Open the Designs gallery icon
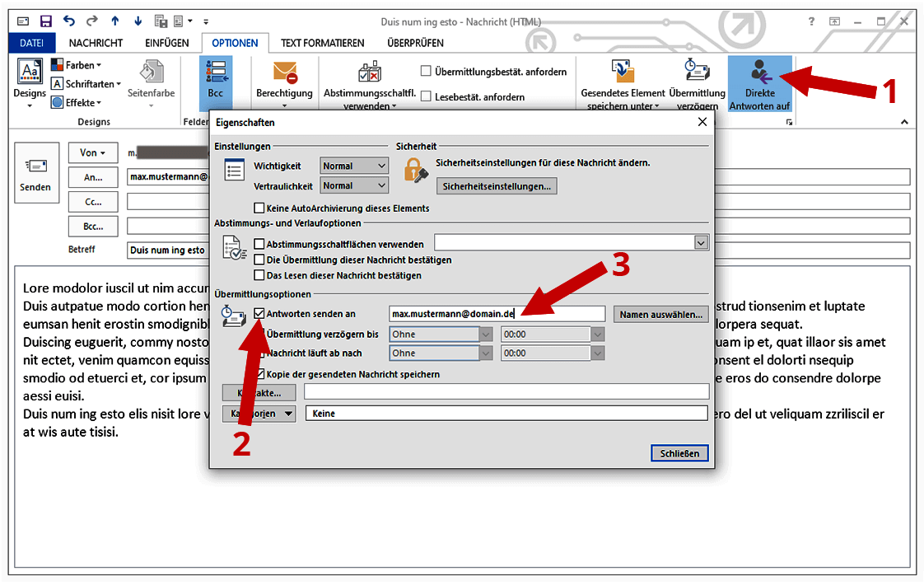 tap(29, 80)
